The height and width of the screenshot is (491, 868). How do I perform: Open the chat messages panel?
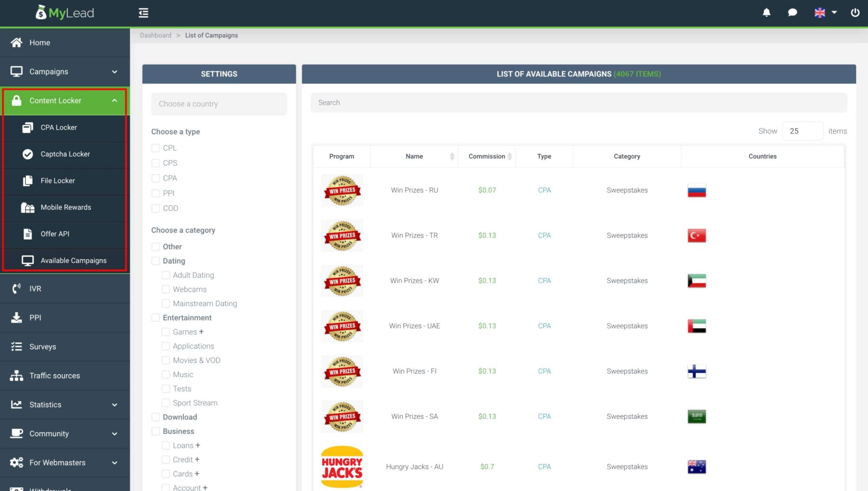[793, 13]
